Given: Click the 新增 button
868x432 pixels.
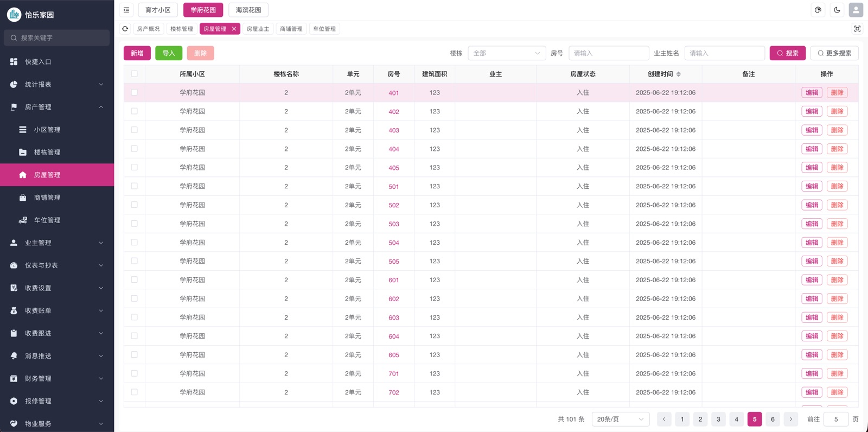Looking at the screenshot, I should click(x=137, y=53).
